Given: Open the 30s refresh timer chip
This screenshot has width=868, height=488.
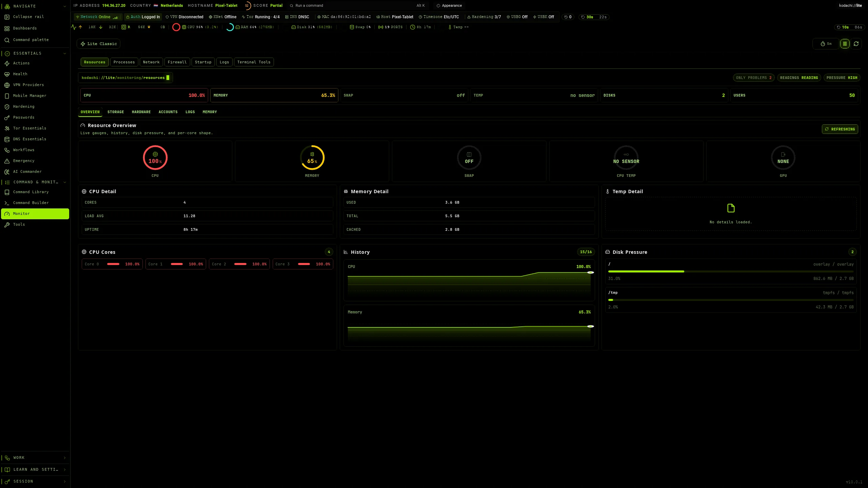Looking at the screenshot, I should tap(594, 17).
